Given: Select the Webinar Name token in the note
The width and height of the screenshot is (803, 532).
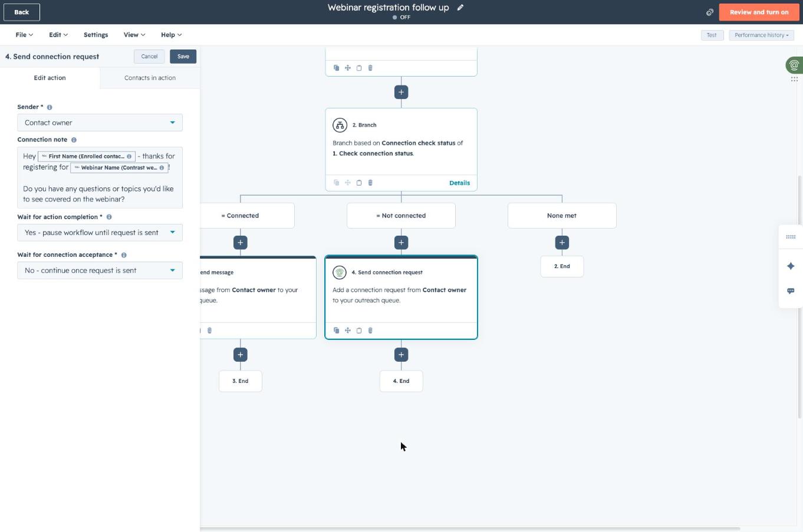Looking at the screenshot, I should pyautogui.click(x=119, y=168).
